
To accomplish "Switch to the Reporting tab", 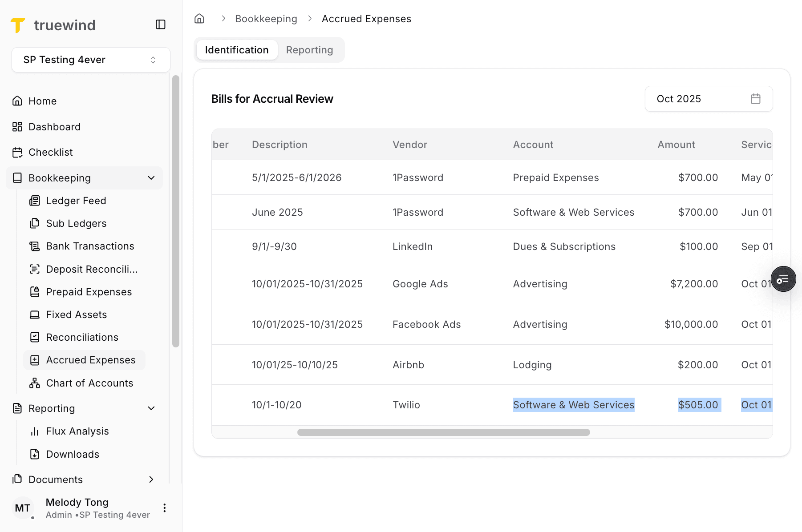I will pyautogui.click(x=310, y=50).
